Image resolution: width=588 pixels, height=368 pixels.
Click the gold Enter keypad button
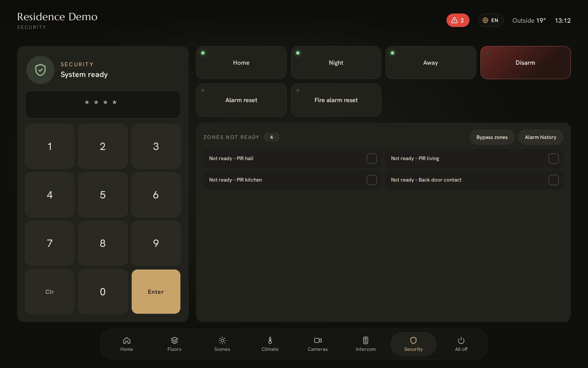click(156, 292)
